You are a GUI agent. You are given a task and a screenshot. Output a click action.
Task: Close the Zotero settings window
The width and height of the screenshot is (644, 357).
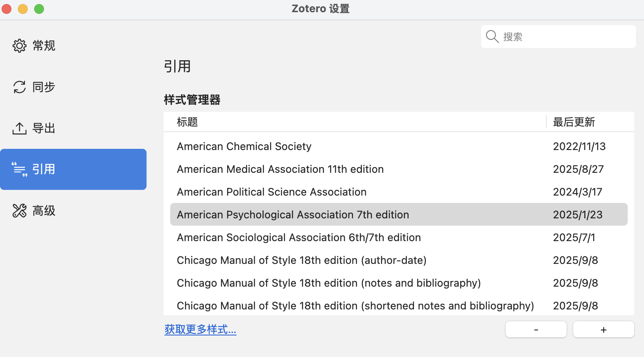[x=7, y=9]
